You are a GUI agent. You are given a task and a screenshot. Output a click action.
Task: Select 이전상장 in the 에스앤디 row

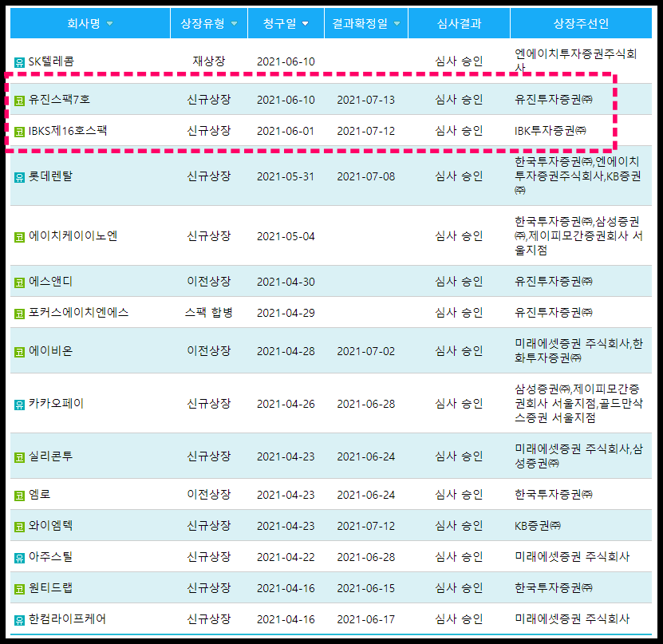209,282
